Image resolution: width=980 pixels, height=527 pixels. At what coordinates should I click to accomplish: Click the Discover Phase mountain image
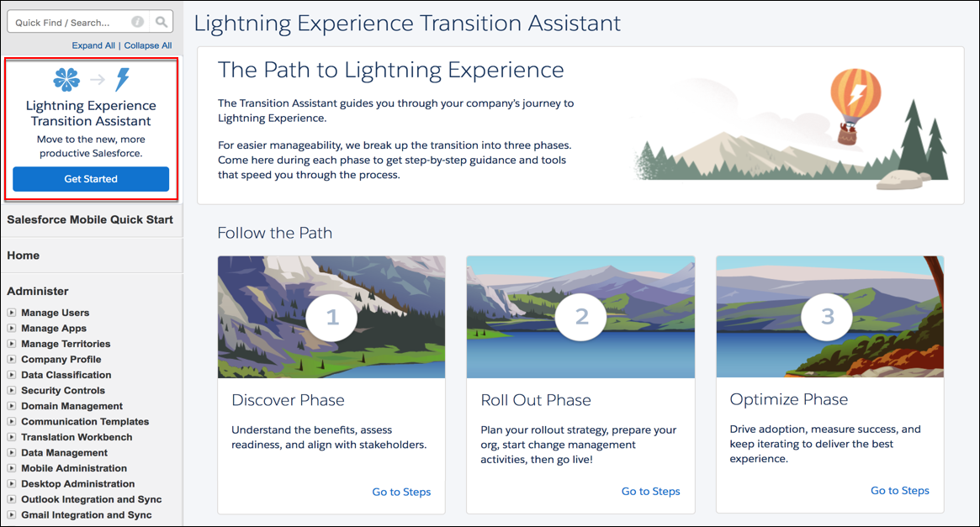pos(332,317)
